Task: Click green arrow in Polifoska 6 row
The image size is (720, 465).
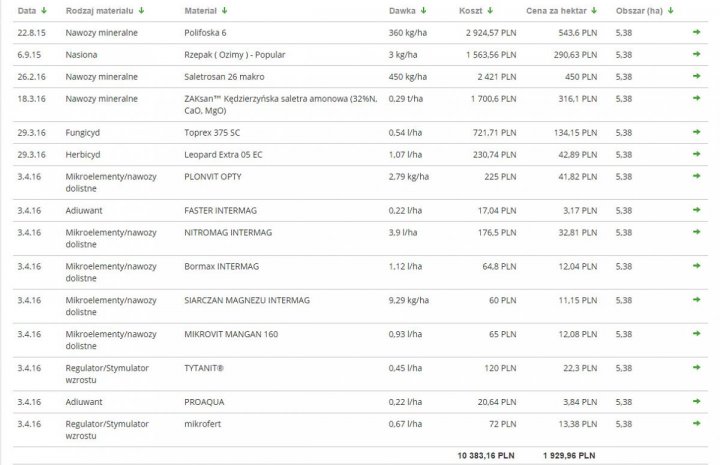Action: tap(696, 32)
